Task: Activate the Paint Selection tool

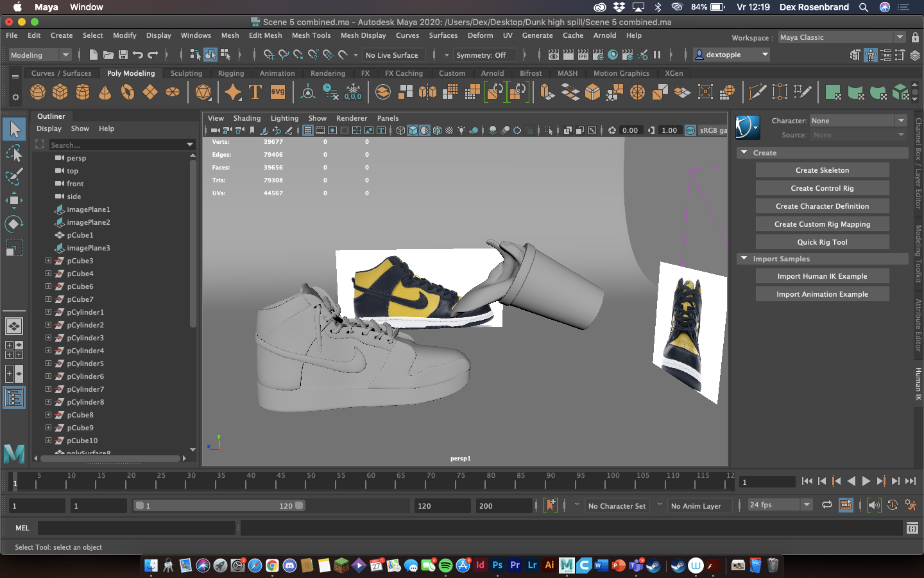Action: click(x=14, y=177)
